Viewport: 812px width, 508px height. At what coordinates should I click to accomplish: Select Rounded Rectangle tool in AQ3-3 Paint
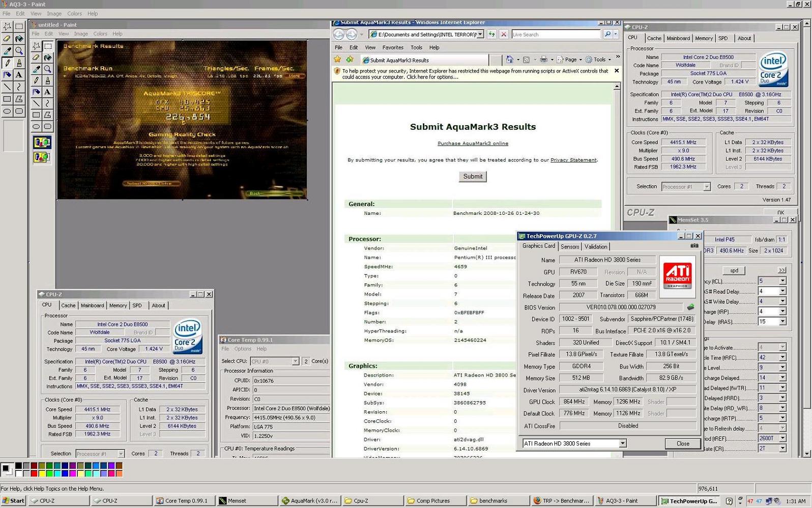[x=19, y=111]
